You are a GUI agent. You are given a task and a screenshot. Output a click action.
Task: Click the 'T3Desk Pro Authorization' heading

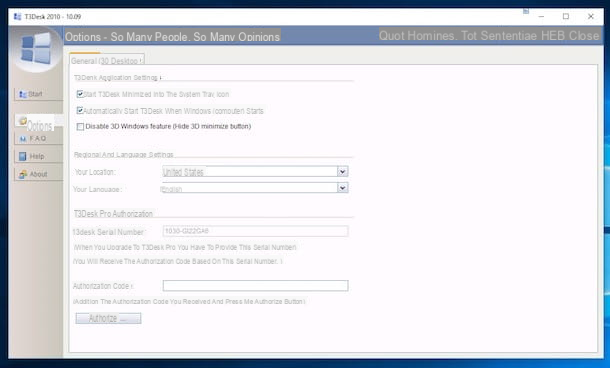click(x=113, y=214)
